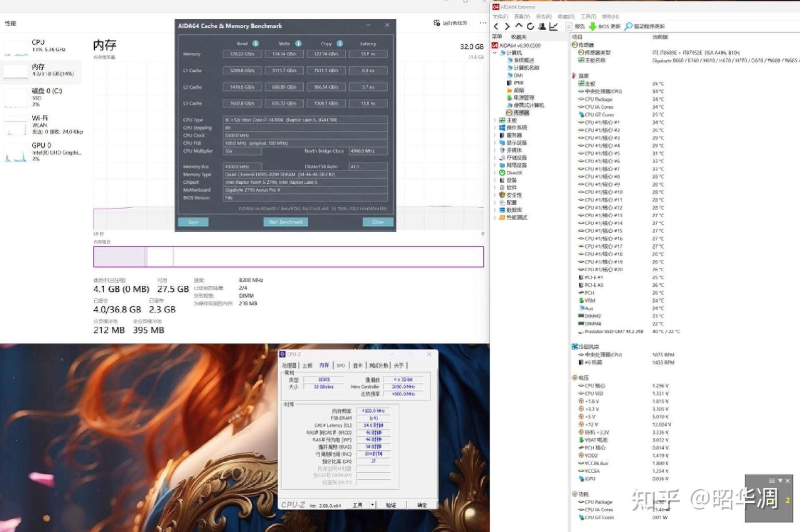
Task: Click the Start Benchmark button
Action: 285,222
